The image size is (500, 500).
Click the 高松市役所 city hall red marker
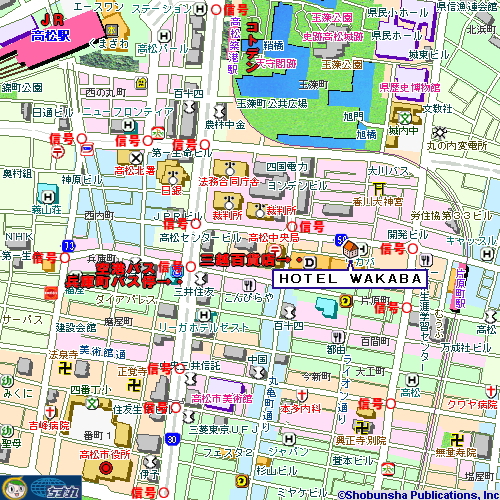(x=106, y=468)
